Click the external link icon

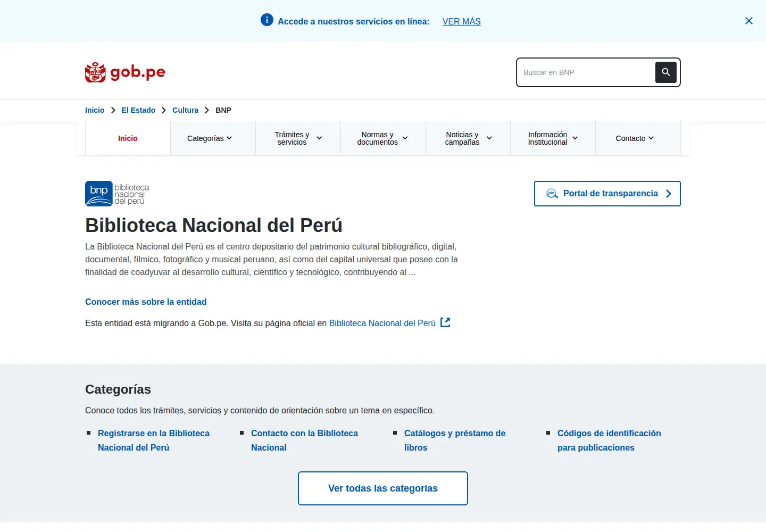pos(445,322)
